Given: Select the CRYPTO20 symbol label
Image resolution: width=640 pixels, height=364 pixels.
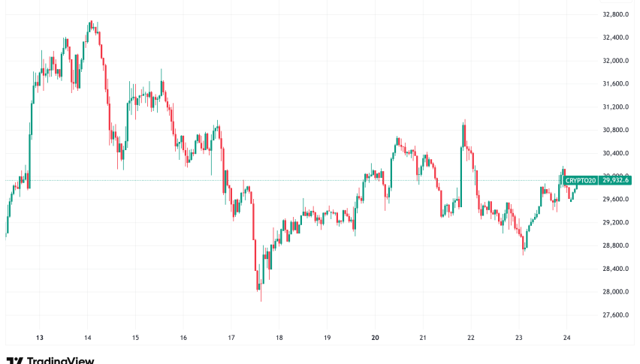Looking at the screenshot, I should [581, 180].
